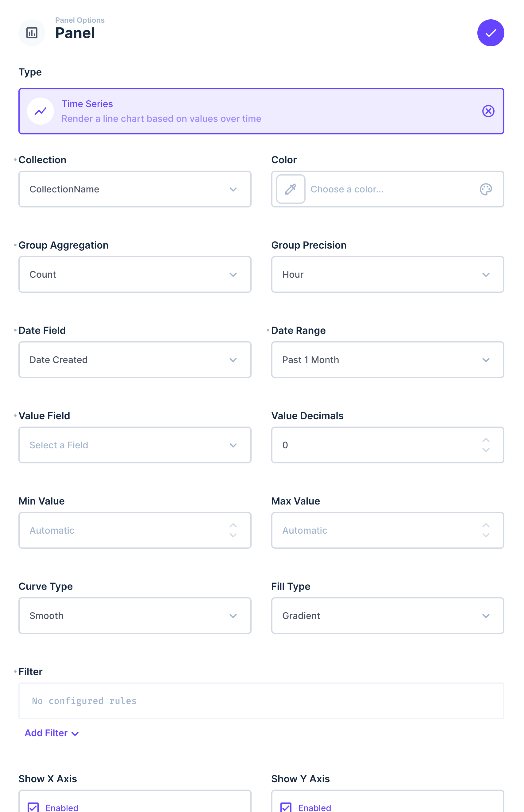The width and height of the screenshot is (524, 812).
Task: Open the Group Precision Hour dropdown
Action: click(387, 275)
